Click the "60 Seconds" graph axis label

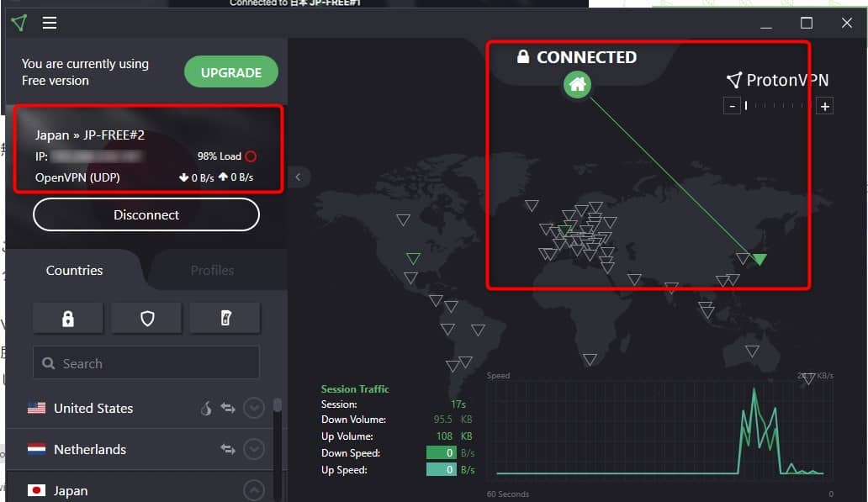[508, 494]
